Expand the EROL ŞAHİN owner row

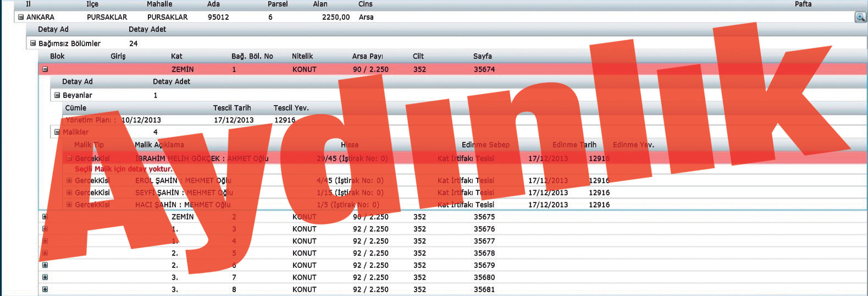coord(69,180)
